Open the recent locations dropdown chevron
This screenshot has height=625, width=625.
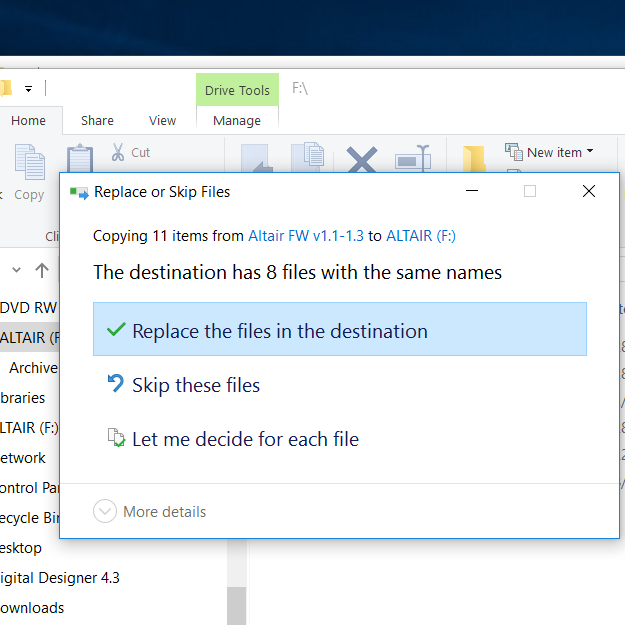click(x=16, y=270)
